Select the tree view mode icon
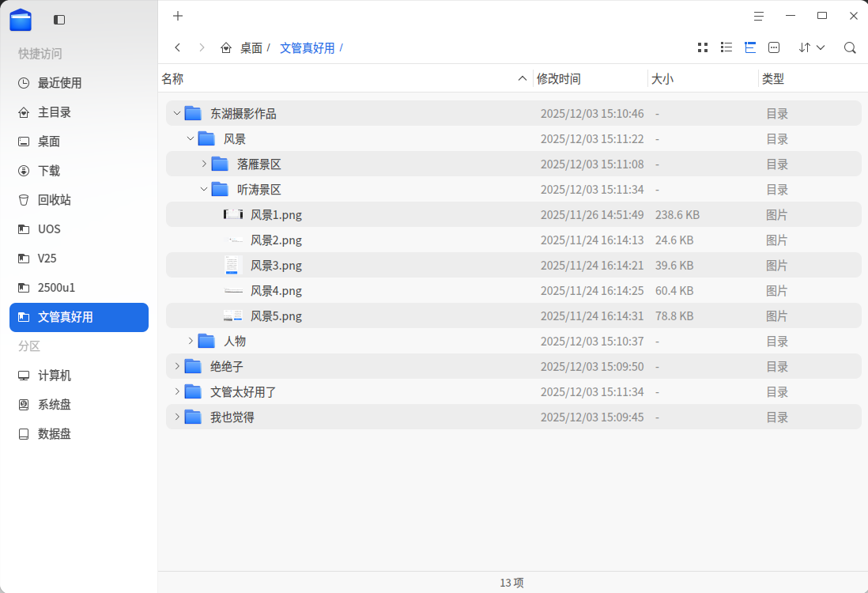This screenshot has height=593, width=868. 750,47
